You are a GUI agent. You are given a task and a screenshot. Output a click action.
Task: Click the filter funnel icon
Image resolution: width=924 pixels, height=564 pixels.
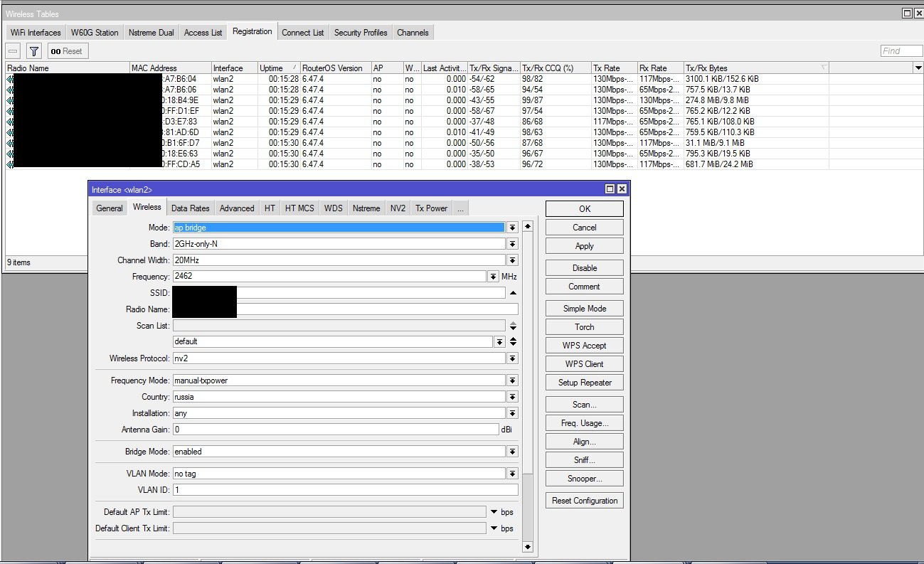click(33, 51)
